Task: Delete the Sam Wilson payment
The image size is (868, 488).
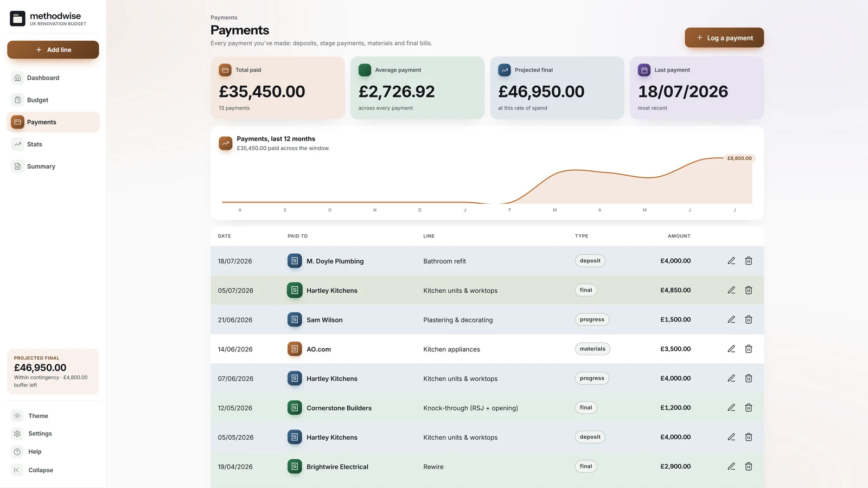Action: point(749,319)
